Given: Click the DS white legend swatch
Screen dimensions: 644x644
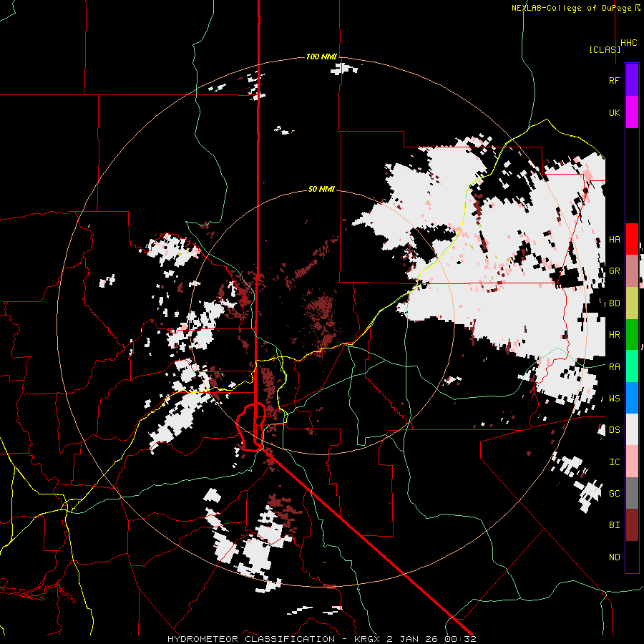Looking at the screenshot, I should pos(632,429).
